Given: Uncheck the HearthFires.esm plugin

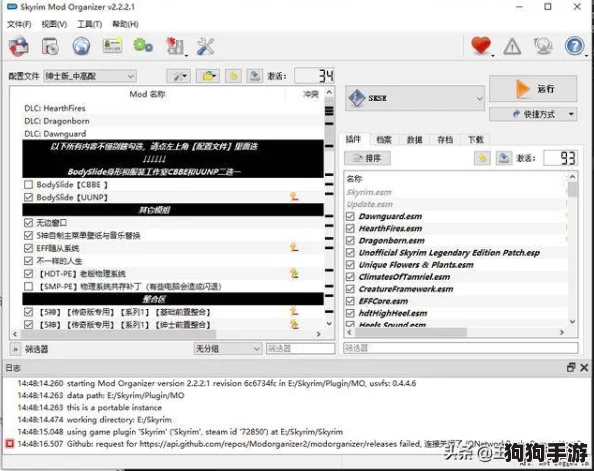Looking at the screenshot, I should click(x=350, y=228).
